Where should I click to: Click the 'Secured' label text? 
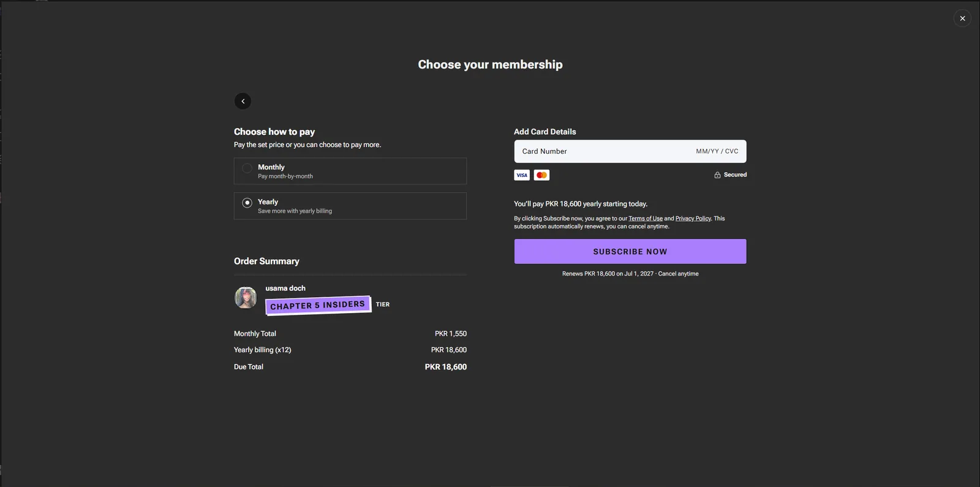coord(735,175)
